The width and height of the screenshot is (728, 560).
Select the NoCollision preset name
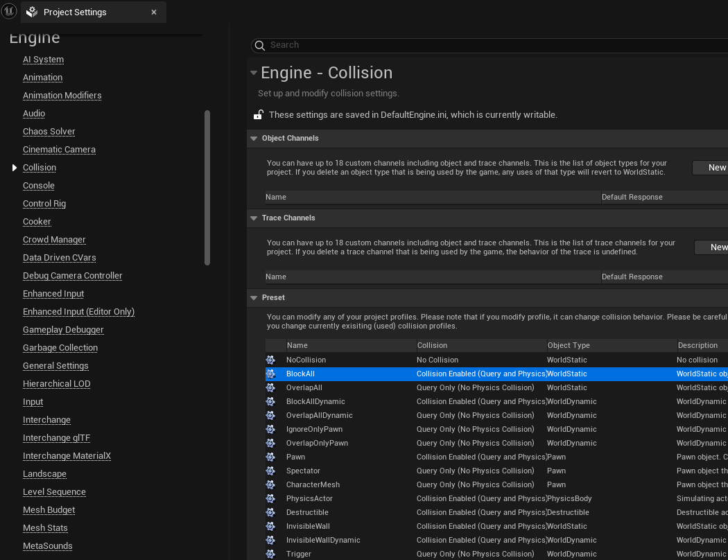[x=306, y=360]
